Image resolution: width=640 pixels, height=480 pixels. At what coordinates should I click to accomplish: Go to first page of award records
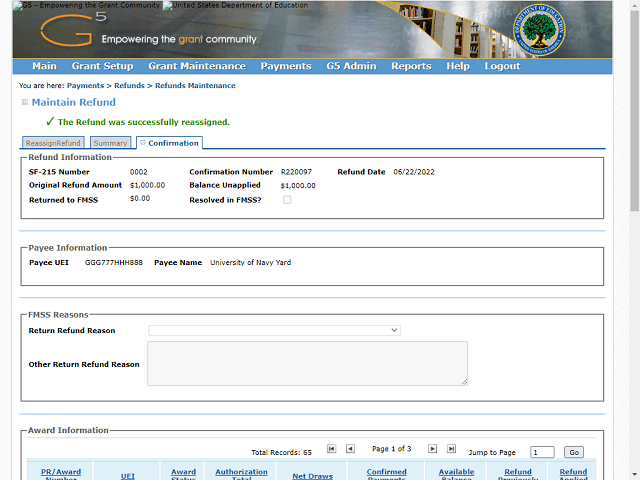pyautogui.click(x=332, y=449)
